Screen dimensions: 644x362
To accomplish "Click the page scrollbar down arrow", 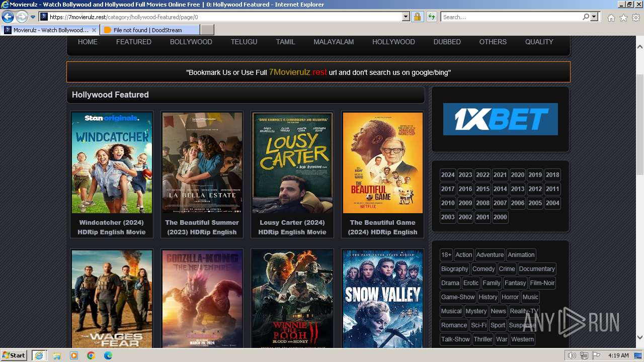I will pos(639,337).
